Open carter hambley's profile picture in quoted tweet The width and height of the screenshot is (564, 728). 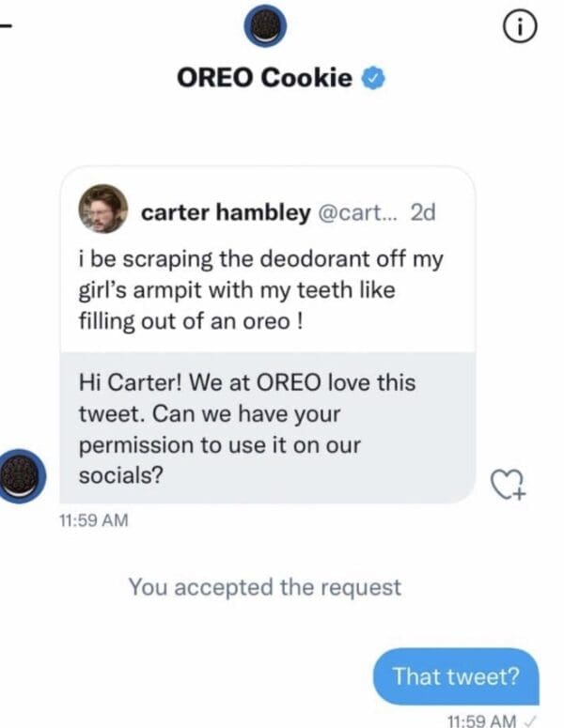click(x=103, y=208)
